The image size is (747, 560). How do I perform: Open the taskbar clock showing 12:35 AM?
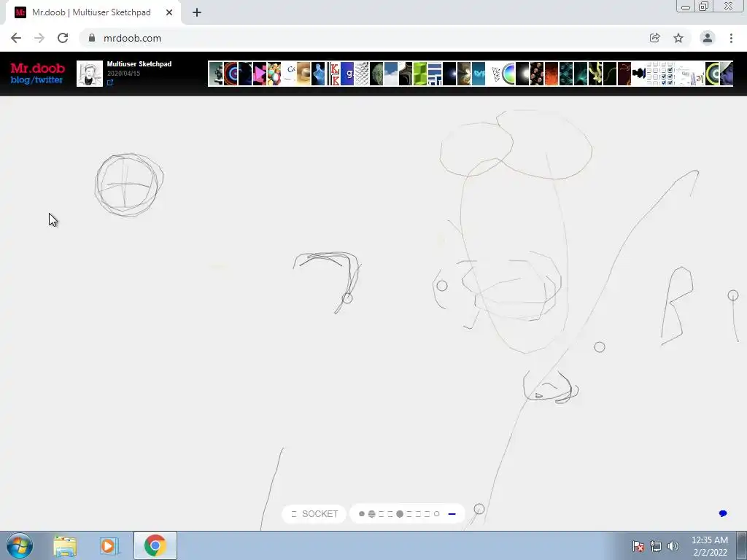(x=710, y=546)
